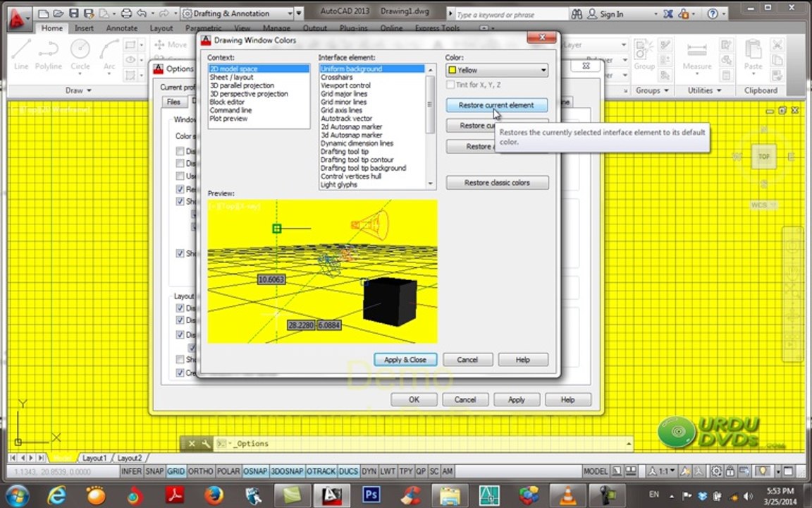Select the Arc tool
The image size is (812, 508).
[x=109, y=55]
